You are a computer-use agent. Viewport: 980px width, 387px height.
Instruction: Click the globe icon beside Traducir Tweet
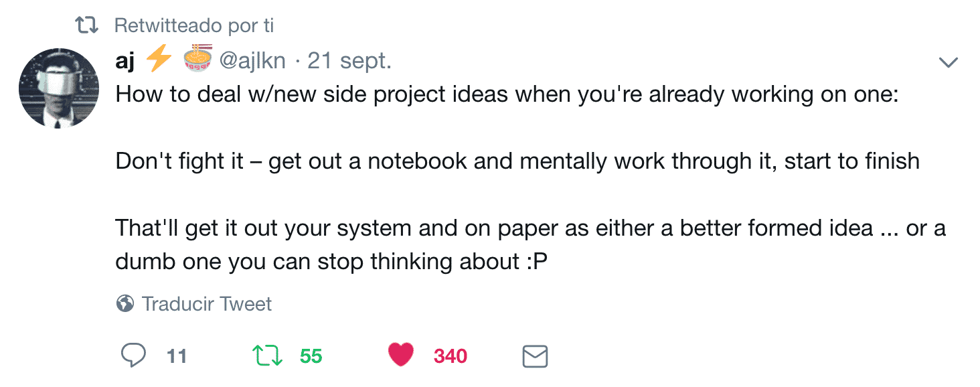125,304
